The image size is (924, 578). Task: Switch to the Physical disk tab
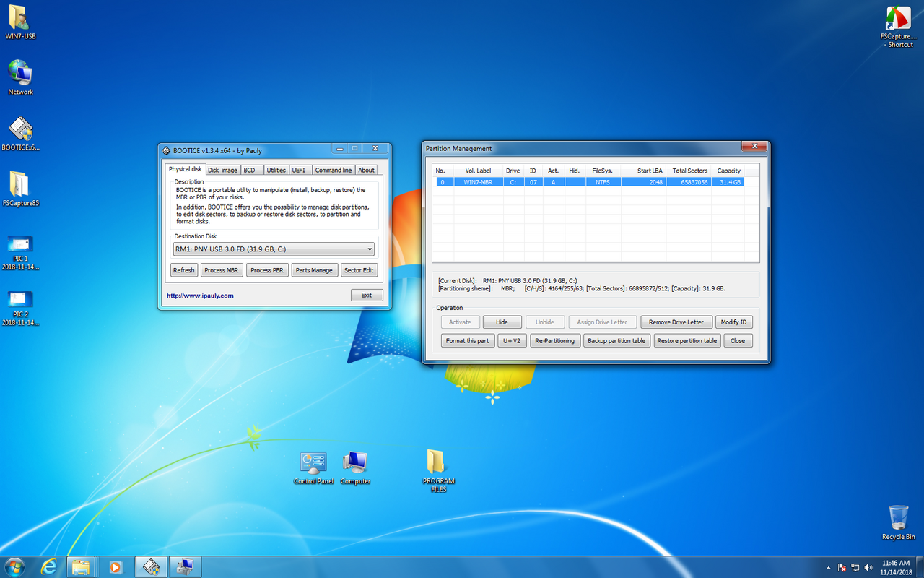(186, 169)
